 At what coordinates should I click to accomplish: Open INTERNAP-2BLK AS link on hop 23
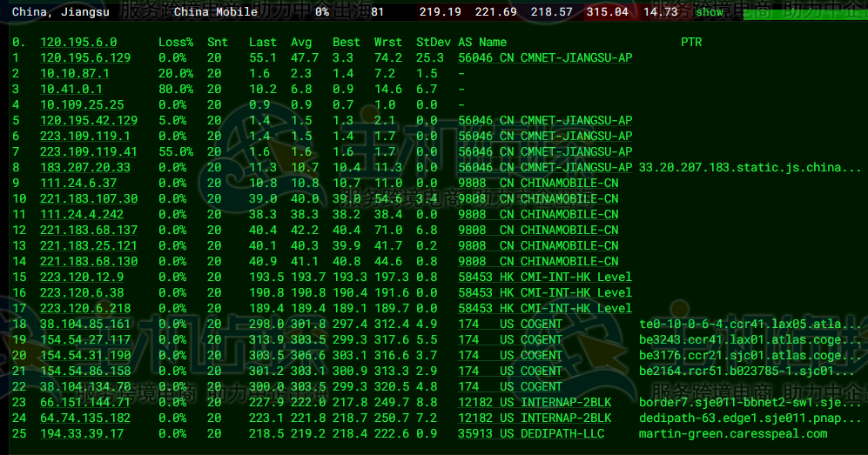pyautogui.click(x=535, y=403)
